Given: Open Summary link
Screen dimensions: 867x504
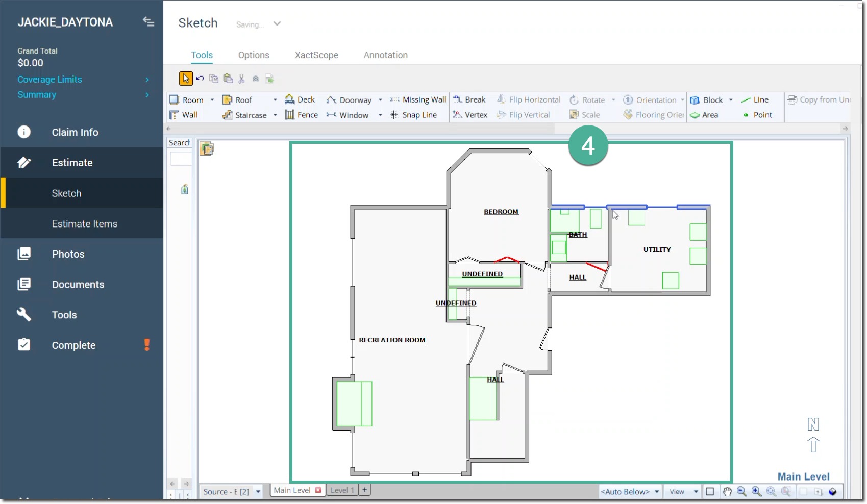Looking at the screenshot, I should [x=37, y=95].
